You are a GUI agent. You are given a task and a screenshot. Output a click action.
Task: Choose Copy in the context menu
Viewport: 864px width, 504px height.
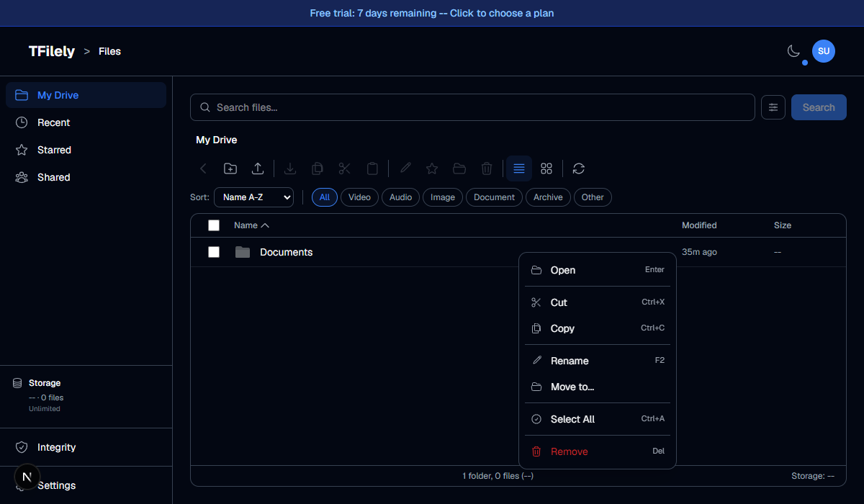(x=598, y=328)
